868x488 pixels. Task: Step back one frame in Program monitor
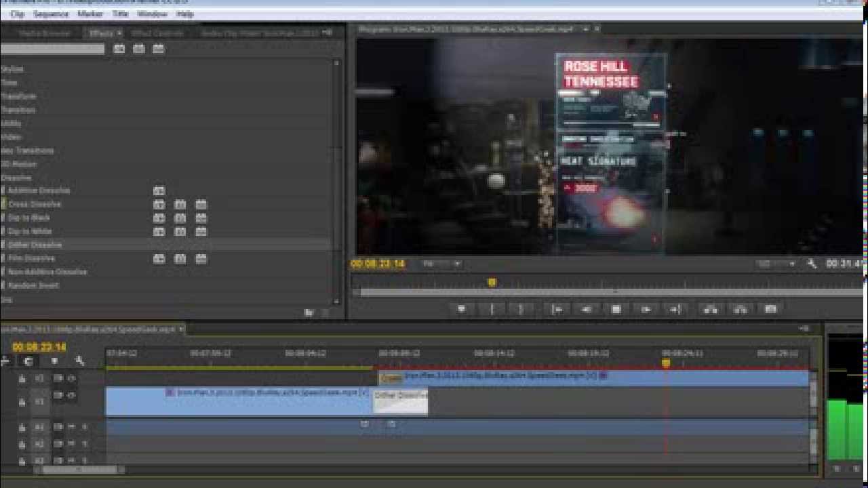click(x=587, y=309)
